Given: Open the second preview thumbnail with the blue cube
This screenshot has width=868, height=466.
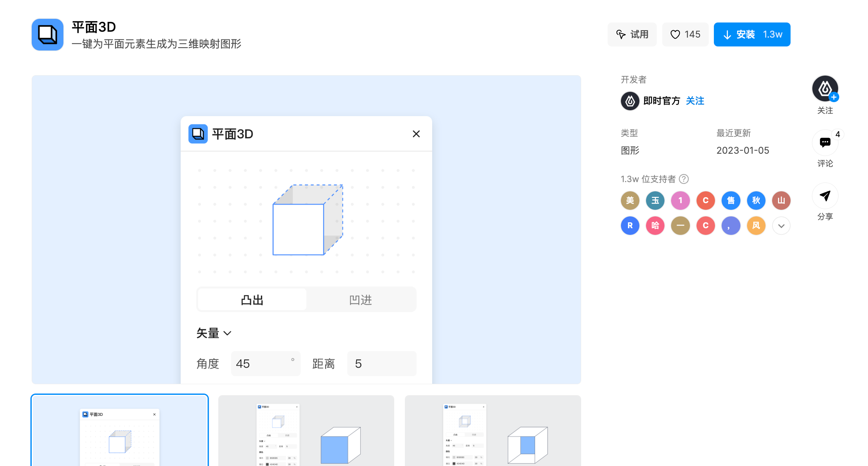Looking at the screenshot, I should click(x=306, y=431).
